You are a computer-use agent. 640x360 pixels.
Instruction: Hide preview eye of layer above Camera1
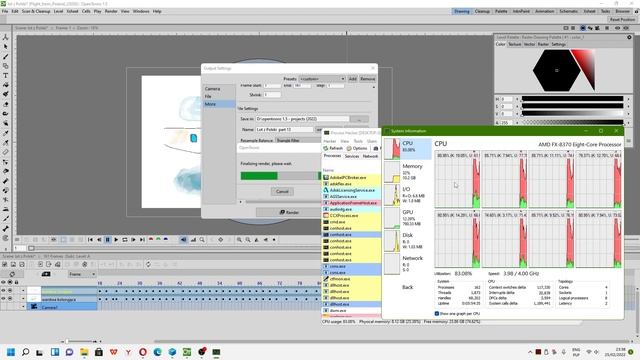[3, 299]
